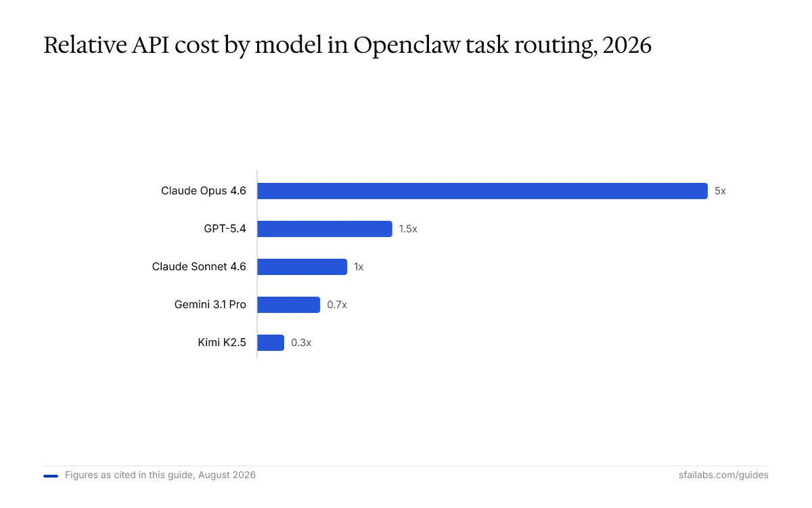812x508 pixels.
Task: Click the GPT-5.4 bar
Action: pos(325,229)
